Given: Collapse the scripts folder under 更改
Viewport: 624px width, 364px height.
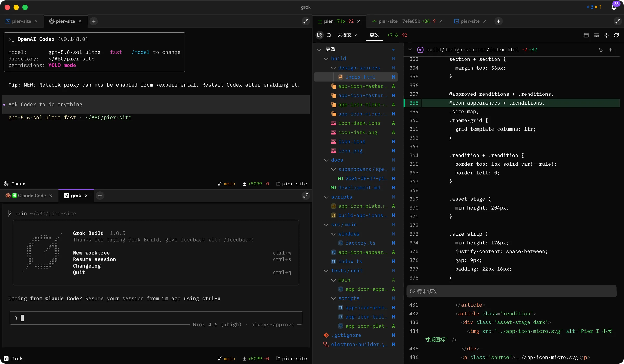Looking at the screenshot, I should [326, 197].
